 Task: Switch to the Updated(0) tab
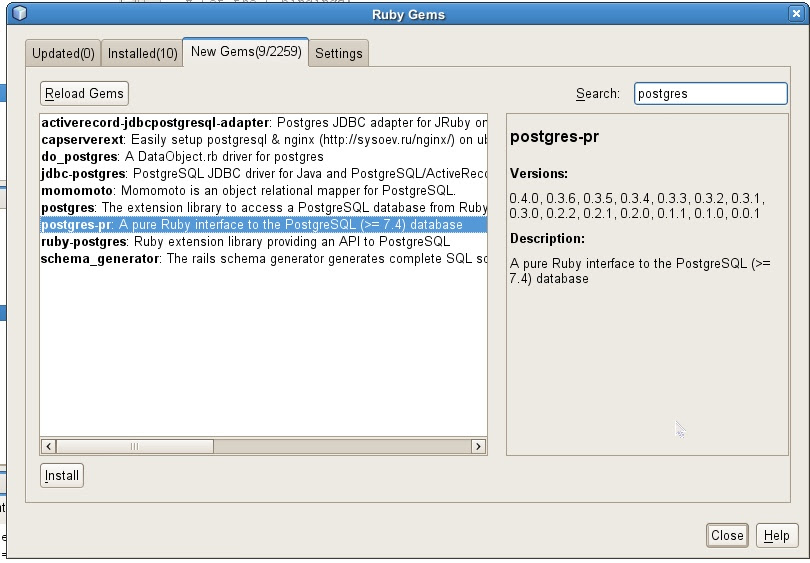[x=63, y=53]
